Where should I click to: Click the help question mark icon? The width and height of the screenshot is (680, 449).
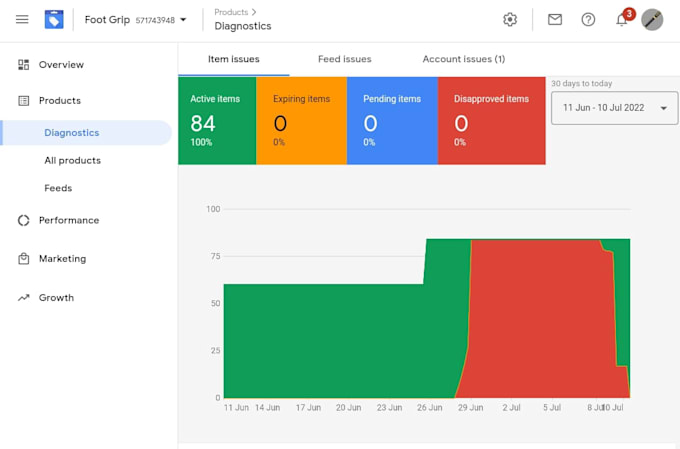pyautogui.click(x=588, y=20)
